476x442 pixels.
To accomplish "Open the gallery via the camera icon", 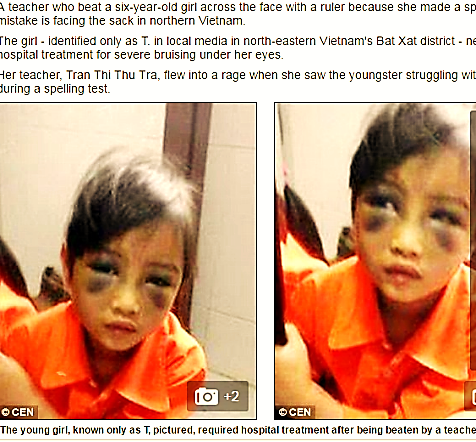I will (x=206, y=396).
